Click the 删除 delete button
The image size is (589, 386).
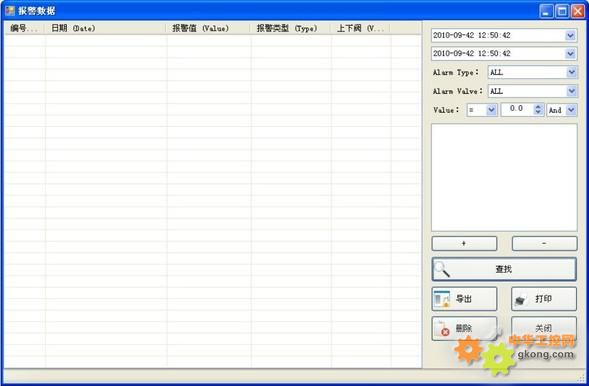pyautogui.click(x=464, y=329)
